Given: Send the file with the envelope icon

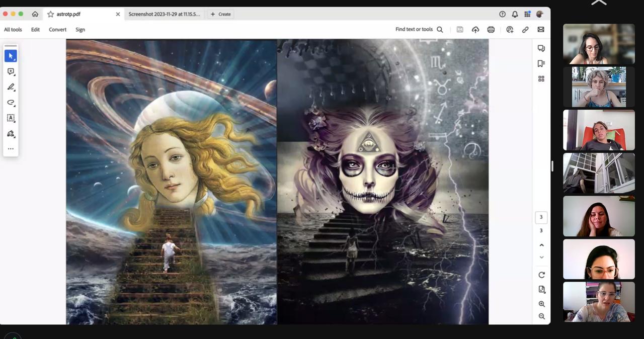Looking at the screenshot, I should point(541,30).
